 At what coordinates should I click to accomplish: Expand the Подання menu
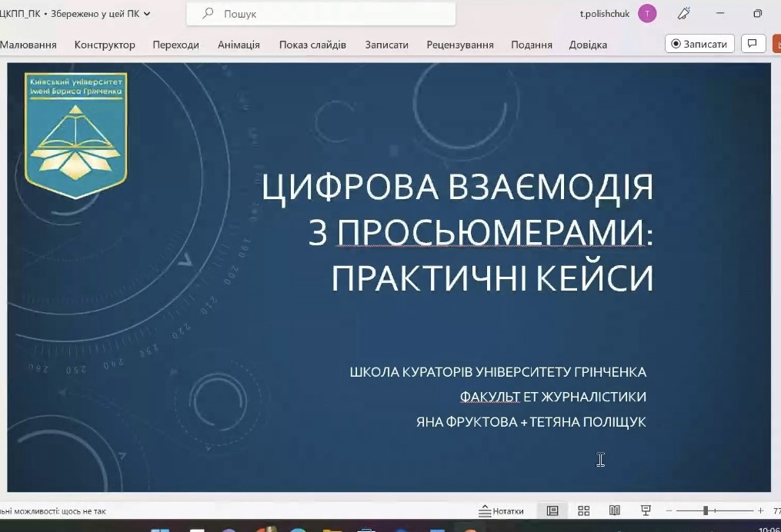[531, 45]
